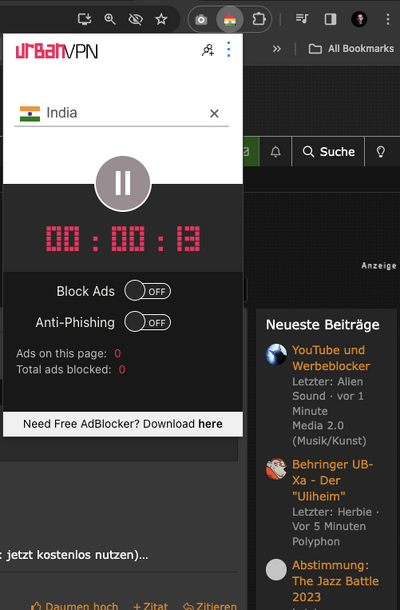Open the Urban VPN blue three-dot menu

pyautogui.click(x=229, y=49)
